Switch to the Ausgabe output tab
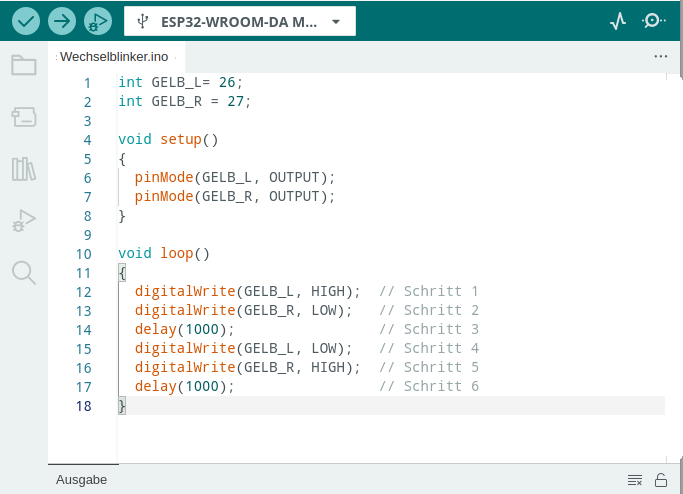Viewport: 683px width, 494px height. coord(81,480)
